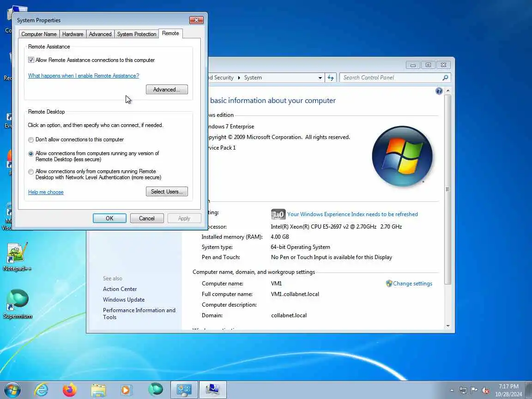The image size is (532, 399).
Task: Open What happens when I enable Remote Assistance link
Action: point(84,76)
